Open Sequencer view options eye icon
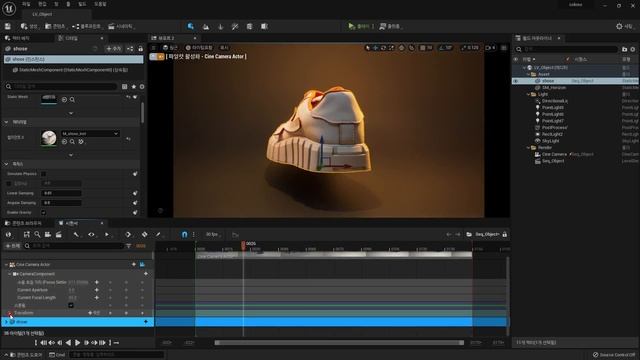640x360 pixels. click(91, 234)
